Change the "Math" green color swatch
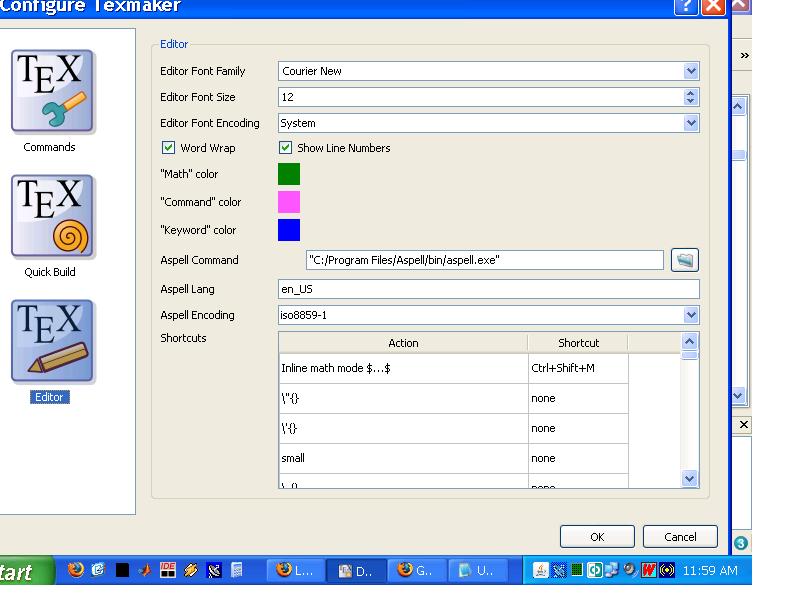 pos(289,174)
